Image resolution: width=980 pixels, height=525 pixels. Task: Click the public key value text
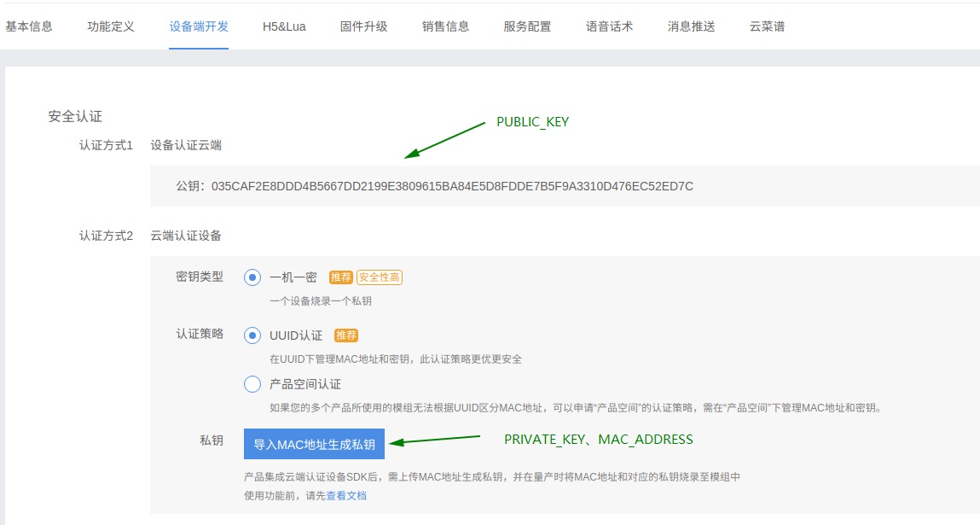coord(453,186)
